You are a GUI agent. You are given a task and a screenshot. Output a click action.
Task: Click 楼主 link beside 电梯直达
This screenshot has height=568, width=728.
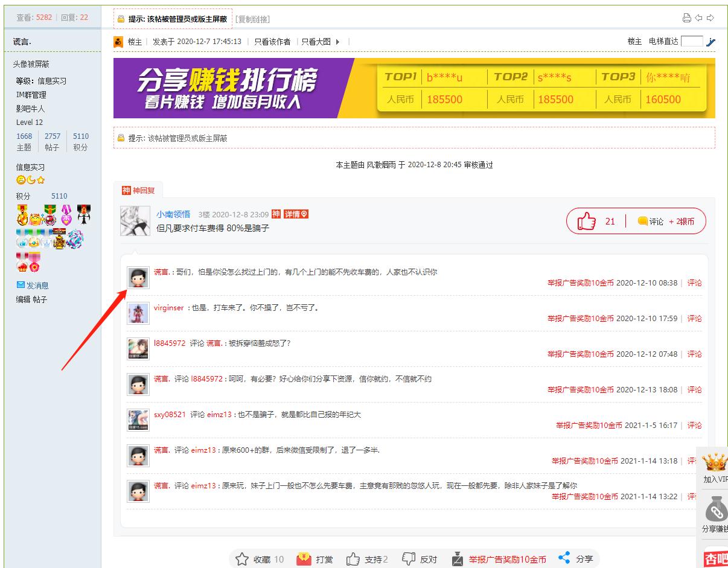pyautogui.click(x=634, y=42)
